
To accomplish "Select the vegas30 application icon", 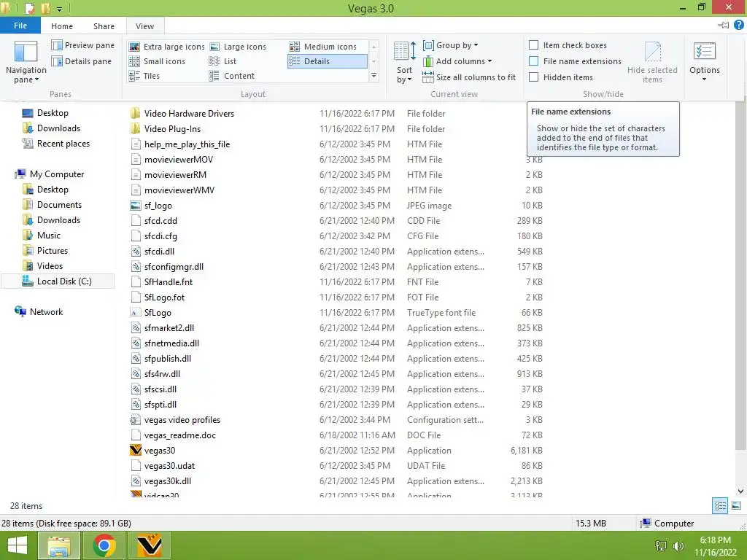I will pos(135,450).
